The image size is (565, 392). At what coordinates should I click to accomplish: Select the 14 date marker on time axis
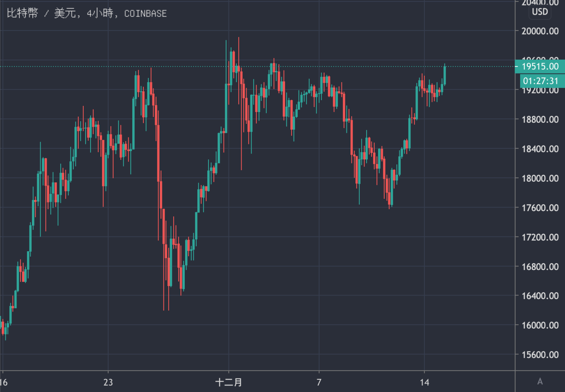click(424, 382)
